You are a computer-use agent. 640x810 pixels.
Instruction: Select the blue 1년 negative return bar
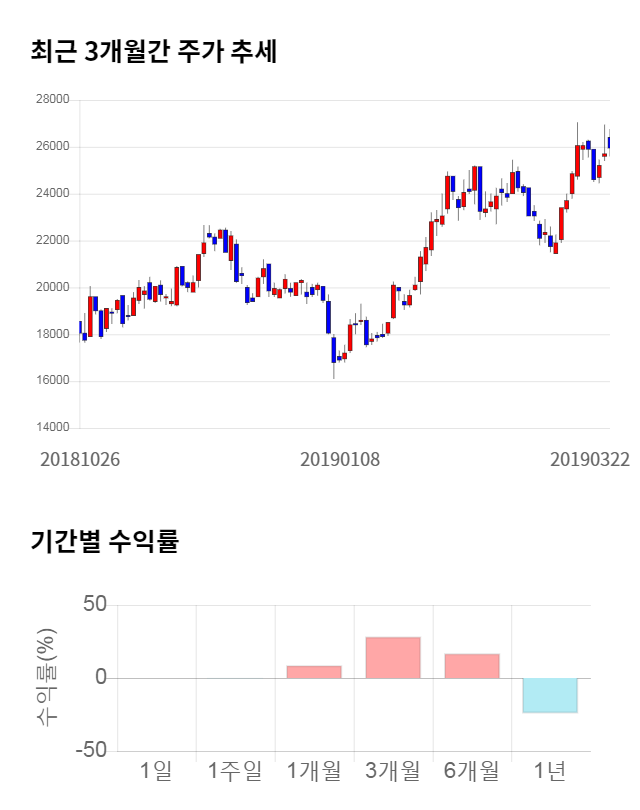tap(550, 695)
